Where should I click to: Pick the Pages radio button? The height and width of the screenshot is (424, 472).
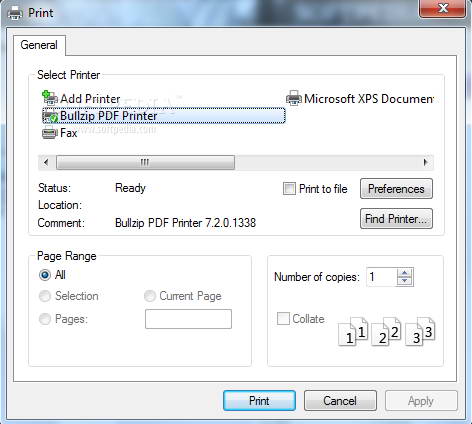[x=45, y=319]
